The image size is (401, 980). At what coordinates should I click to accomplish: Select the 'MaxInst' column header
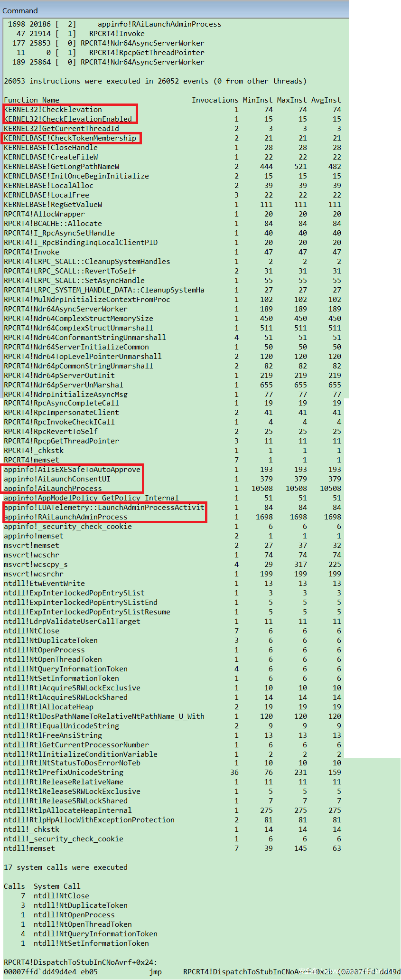292,100
